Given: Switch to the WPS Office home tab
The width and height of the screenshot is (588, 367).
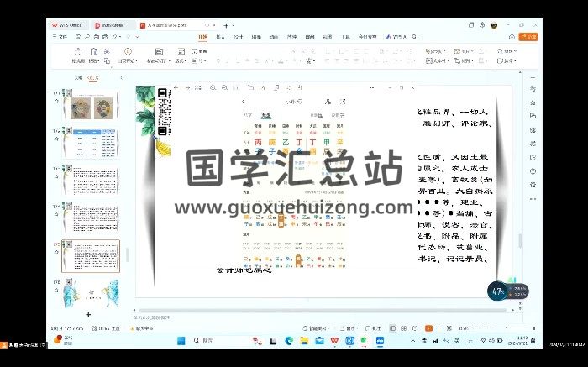Looking at the screenshot, I should point(67,25).
